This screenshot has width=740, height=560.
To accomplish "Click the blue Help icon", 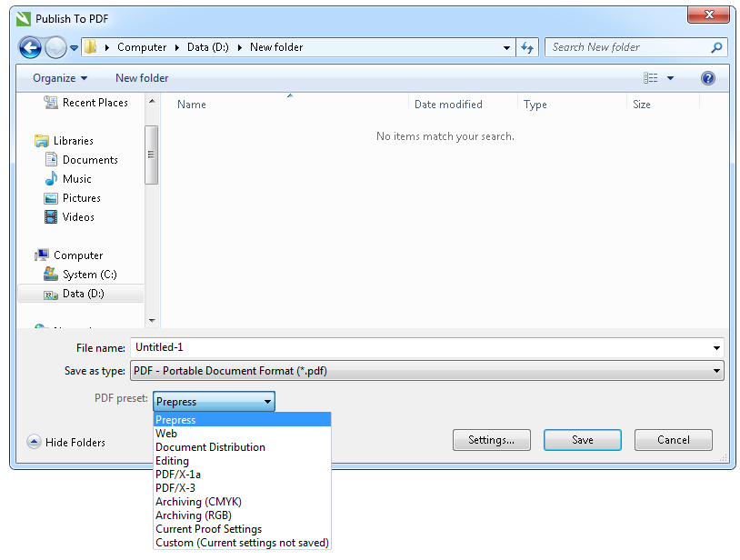I will [x=707, y=78].
